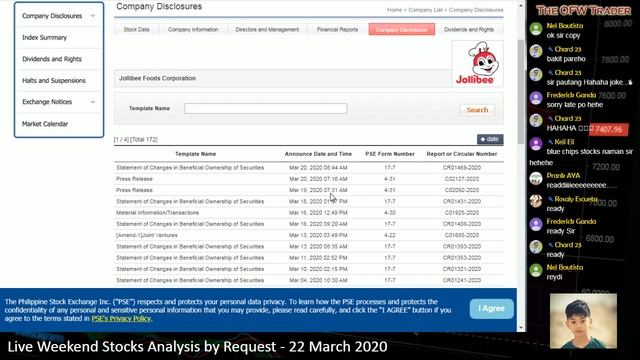Click Nel Bautista avatar beside 'reydi'
This screenshot has width=640, height=360.
[536, 270]
